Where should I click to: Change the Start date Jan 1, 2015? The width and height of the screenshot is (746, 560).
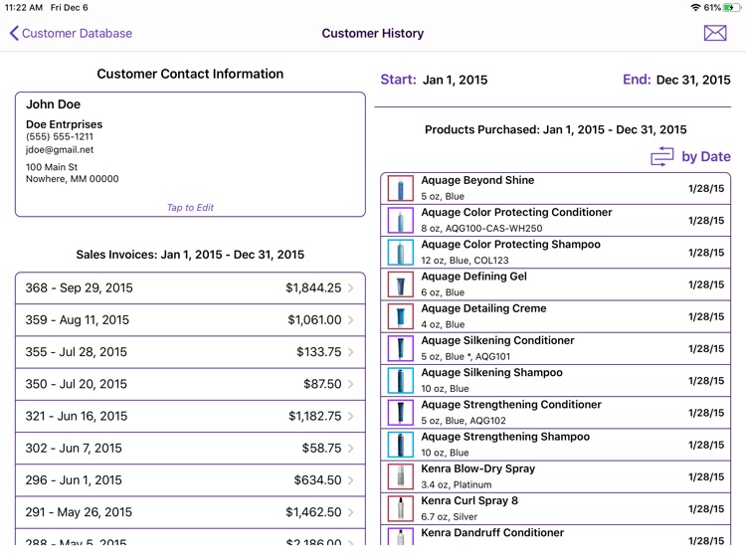pyautogui.click(x=455, y=80)
